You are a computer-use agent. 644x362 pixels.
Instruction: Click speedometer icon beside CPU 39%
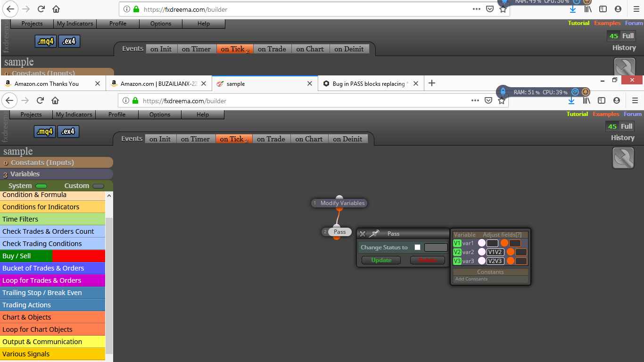[x=575, y=92]
